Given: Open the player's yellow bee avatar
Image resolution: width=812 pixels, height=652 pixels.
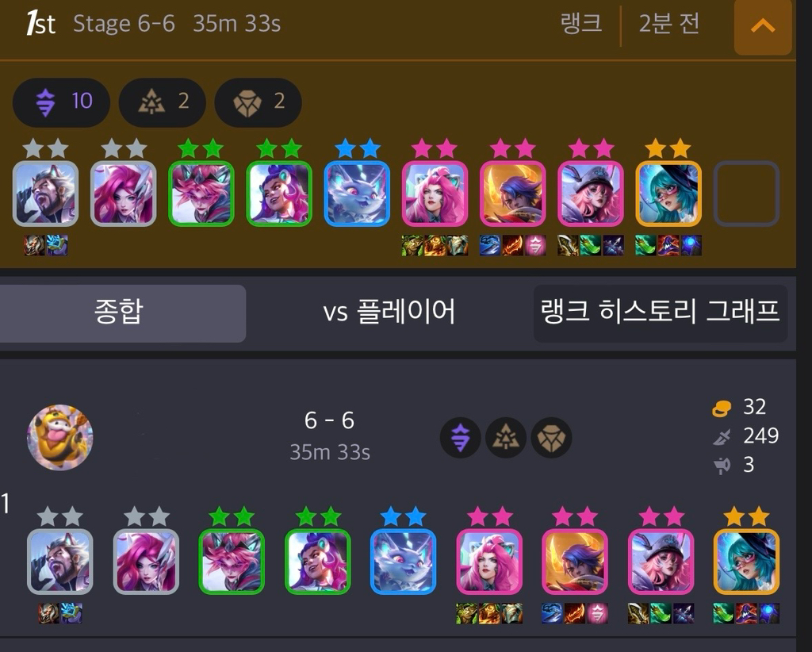Looking at the screenshot, I should point(60,438).
